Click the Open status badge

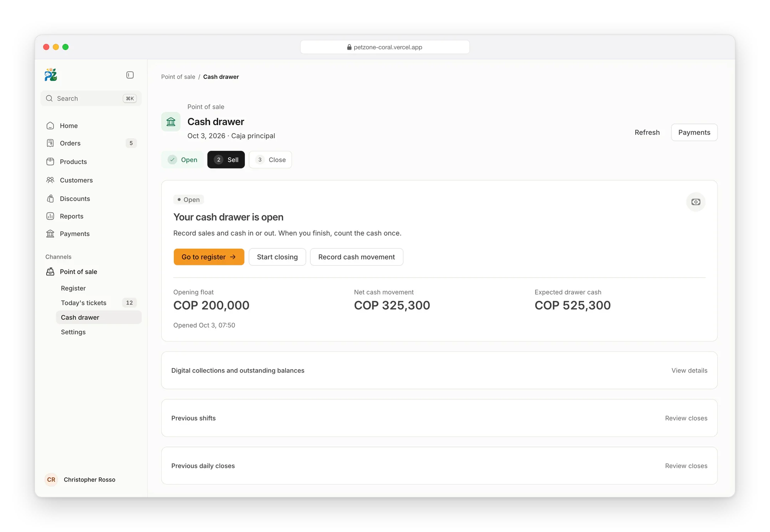(x=189, y=200)
